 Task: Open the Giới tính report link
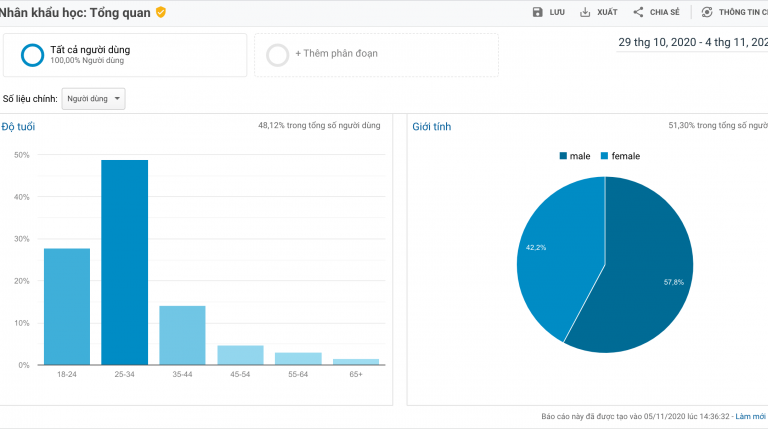pyautogui.click(x=432, y=127)
